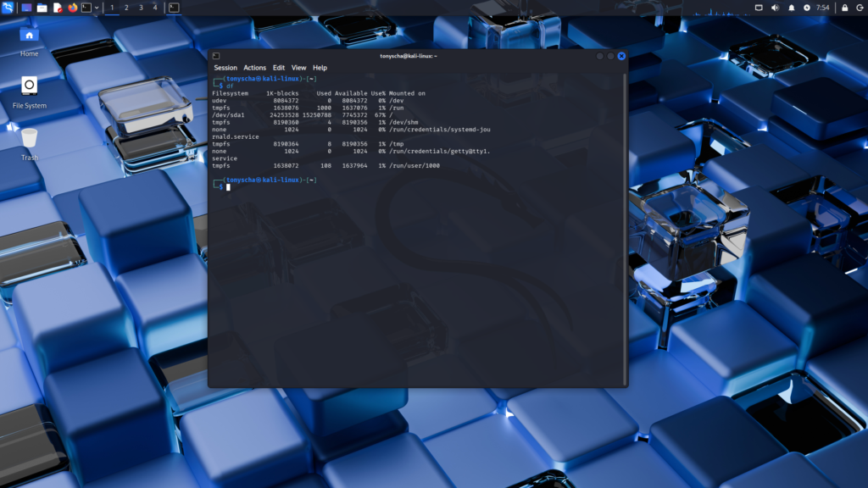Open the Edit menu in the terminal

tap(279, 68)
